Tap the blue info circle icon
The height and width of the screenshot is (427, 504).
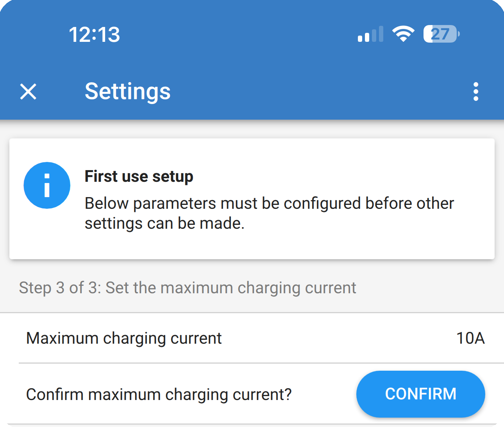[x=47, y=185]
